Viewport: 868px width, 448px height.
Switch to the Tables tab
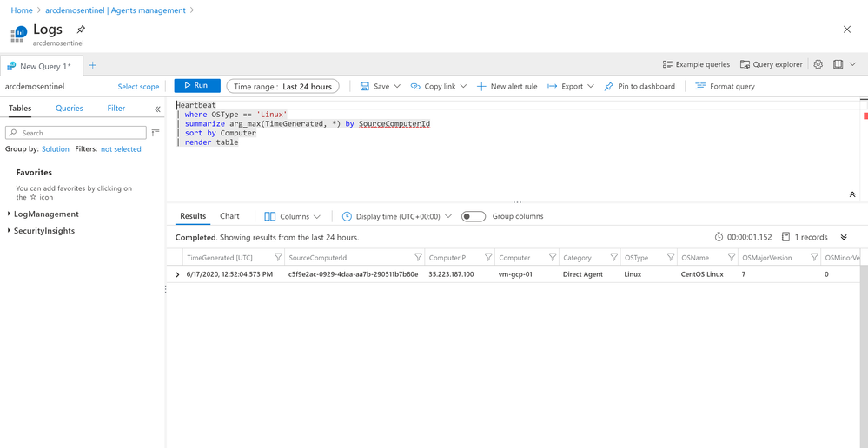(20, 109)
